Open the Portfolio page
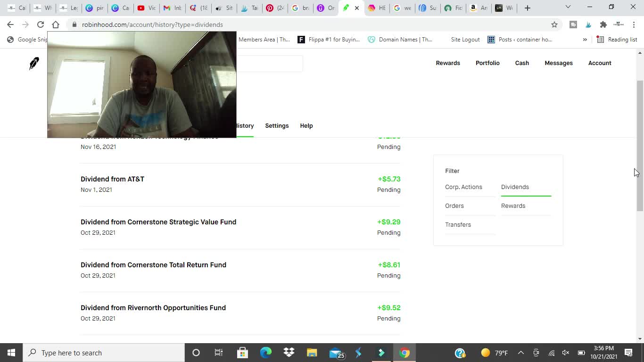This screenshot has width=644, height=362. pos(487,63)
